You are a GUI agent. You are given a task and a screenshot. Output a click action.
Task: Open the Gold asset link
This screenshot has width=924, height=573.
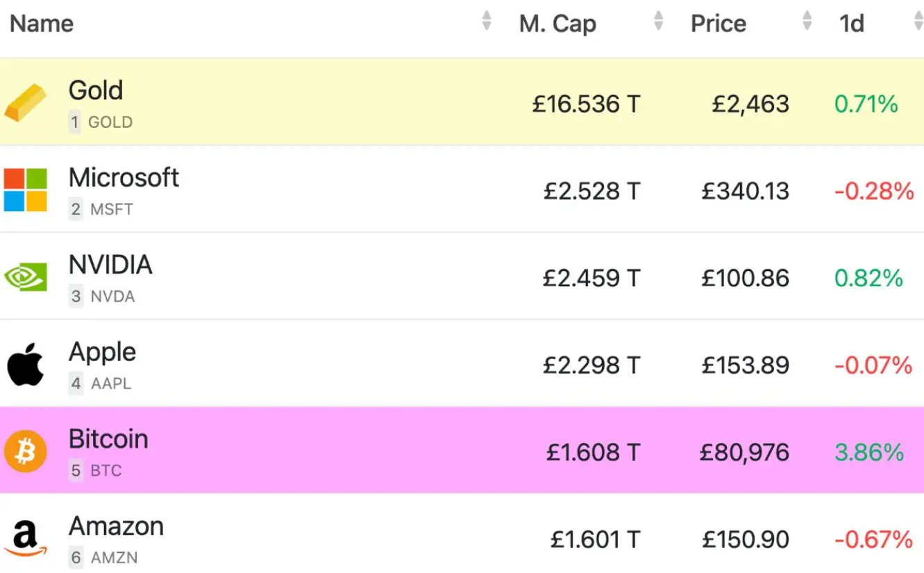pyautogui.click(x=96, y=91)
